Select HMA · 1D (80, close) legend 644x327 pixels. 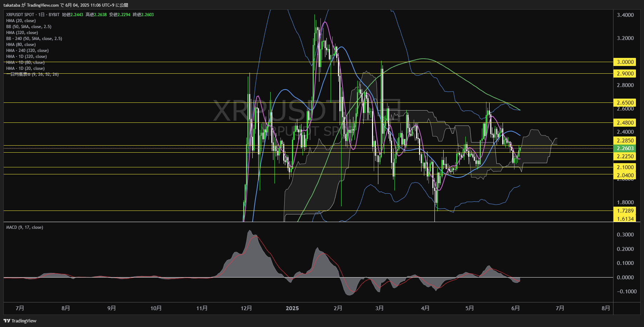[x=25, y=62]
